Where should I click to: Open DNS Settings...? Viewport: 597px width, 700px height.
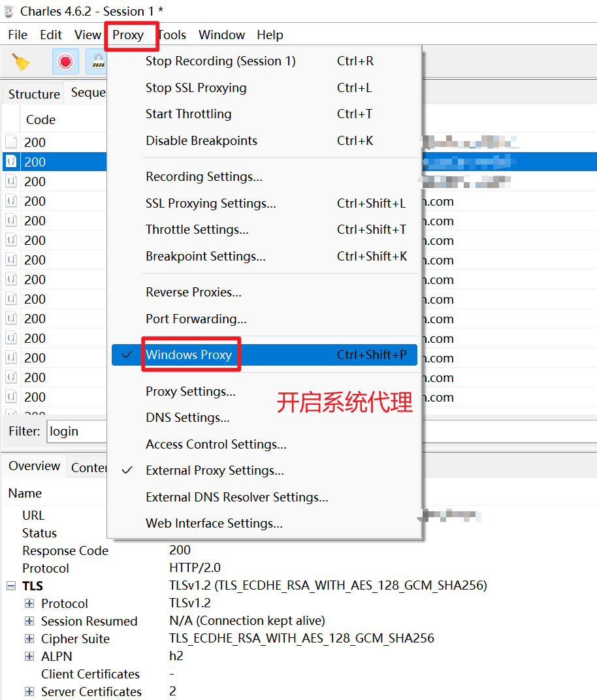(x=265, y=418)
